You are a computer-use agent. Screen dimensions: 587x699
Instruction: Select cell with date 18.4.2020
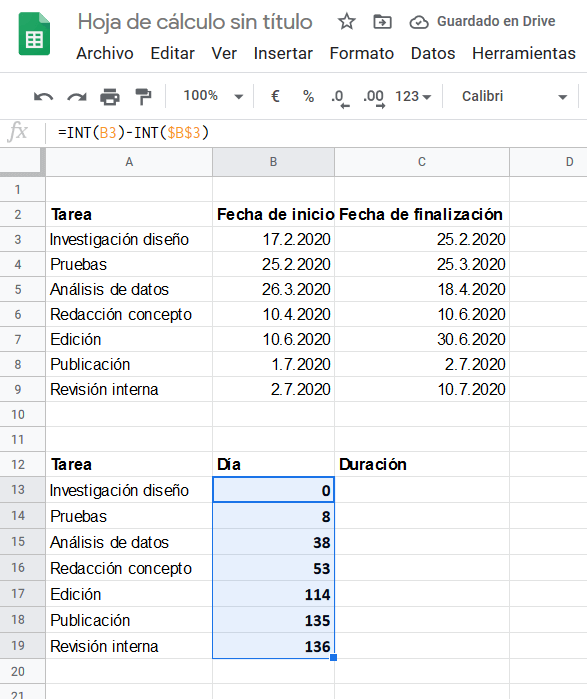422,289
